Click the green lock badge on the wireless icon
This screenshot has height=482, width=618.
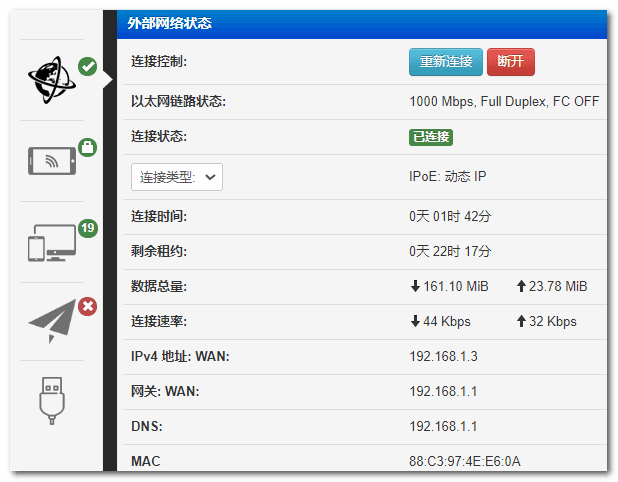(x=87, y=148)
